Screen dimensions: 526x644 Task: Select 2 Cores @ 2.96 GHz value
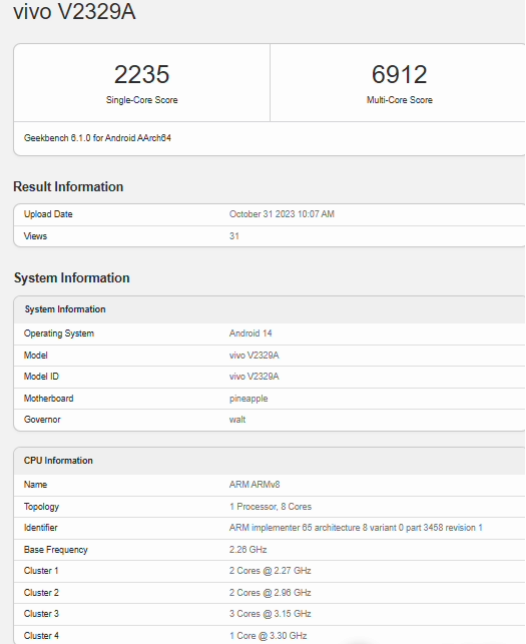[270, 593]
